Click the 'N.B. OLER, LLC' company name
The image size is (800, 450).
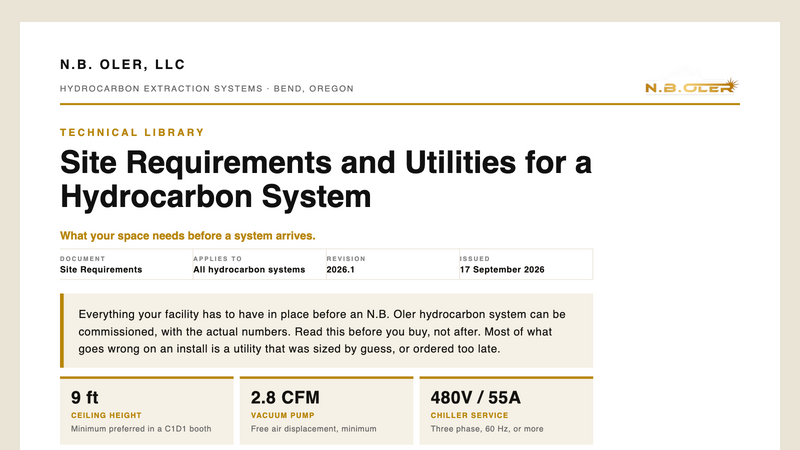[122, 65]
